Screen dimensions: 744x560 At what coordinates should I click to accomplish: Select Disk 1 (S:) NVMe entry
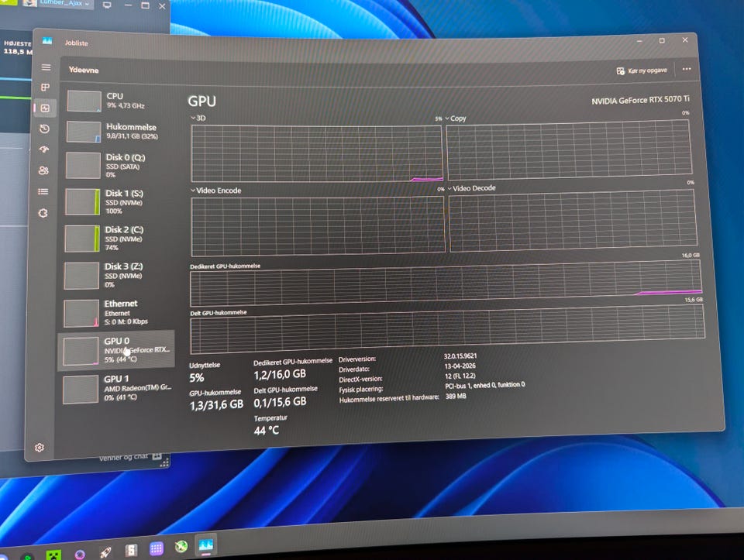(x=119, y=201)
